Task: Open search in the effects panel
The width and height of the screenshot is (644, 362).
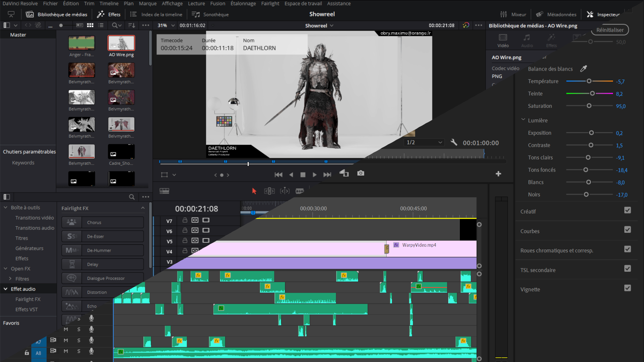Action: (x=132, y=197)
